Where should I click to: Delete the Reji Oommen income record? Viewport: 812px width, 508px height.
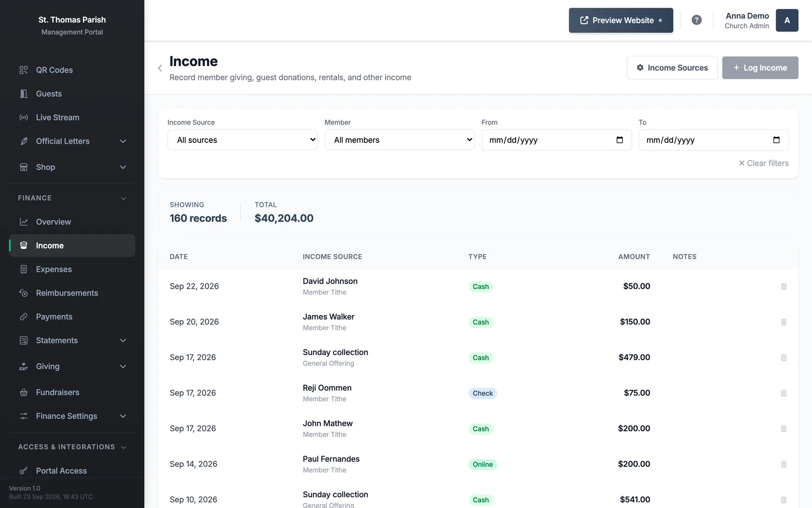[x=784, y=393]
